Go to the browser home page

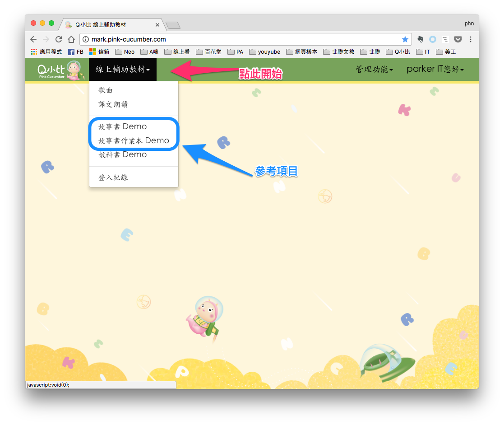click(x=71, y=39)
